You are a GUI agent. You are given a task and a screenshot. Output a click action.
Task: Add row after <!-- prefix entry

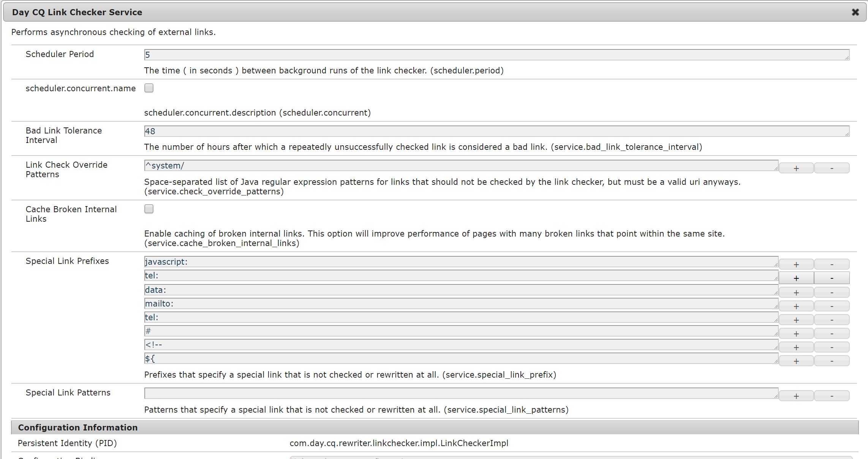pyautogui.click(x=796, y=347)
